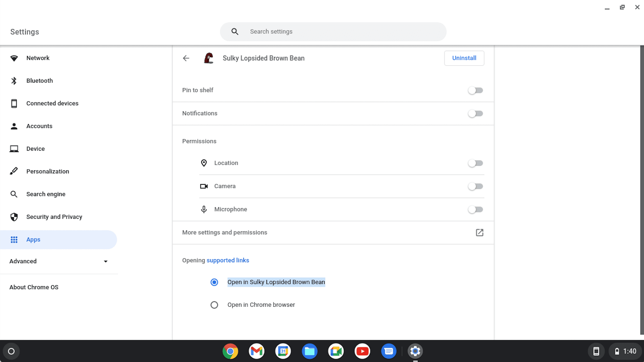Click Uninstall button for Sulky Lopsided Brown Bean
The width and height of the screenshot is (644, 362).
[x=464, y=58]
